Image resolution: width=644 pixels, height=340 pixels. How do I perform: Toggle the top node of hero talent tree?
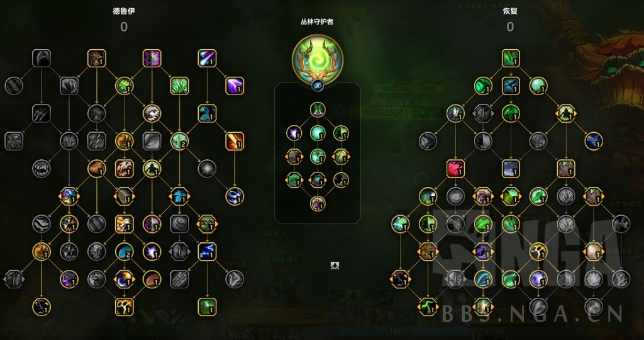pos(318,110)
